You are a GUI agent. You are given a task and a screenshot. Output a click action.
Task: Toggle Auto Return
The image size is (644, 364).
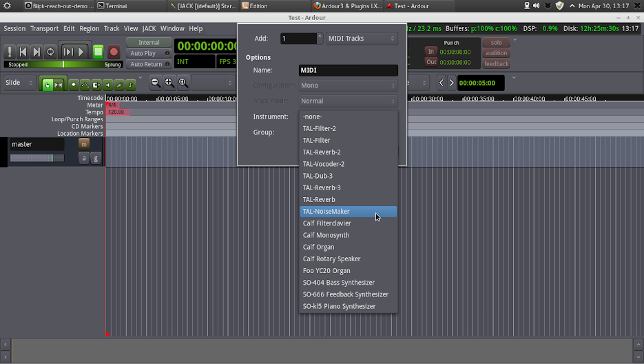pyautogui.click(x=149, y=64)
